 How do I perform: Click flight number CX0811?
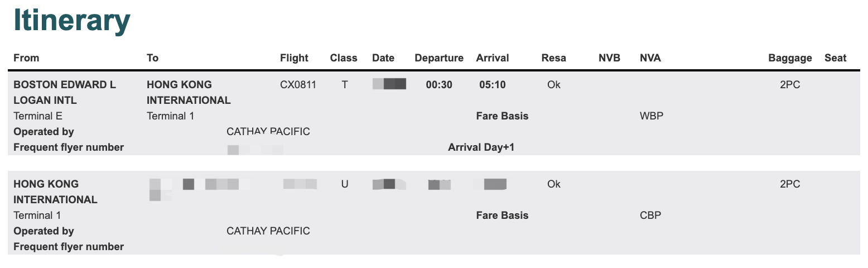click(298, 85)
